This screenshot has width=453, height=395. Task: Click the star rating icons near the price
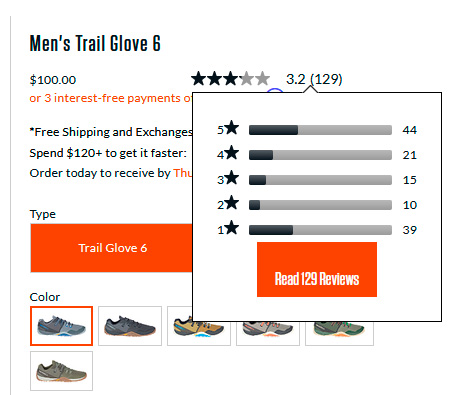(x=230, y=79)
